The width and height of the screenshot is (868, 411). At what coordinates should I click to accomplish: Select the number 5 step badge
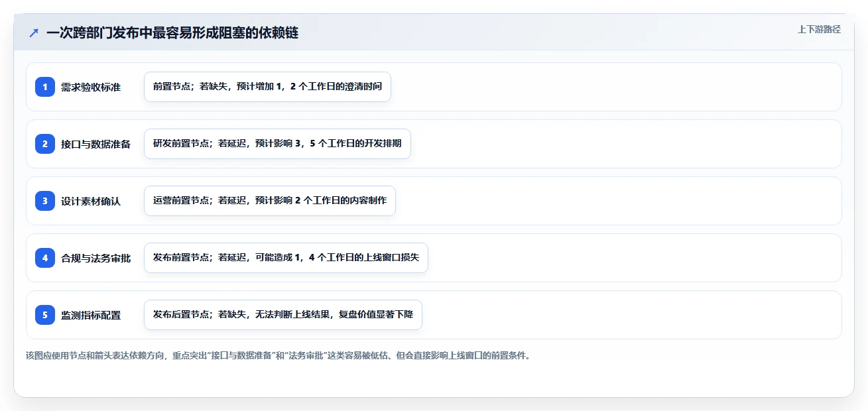[45, 315]
